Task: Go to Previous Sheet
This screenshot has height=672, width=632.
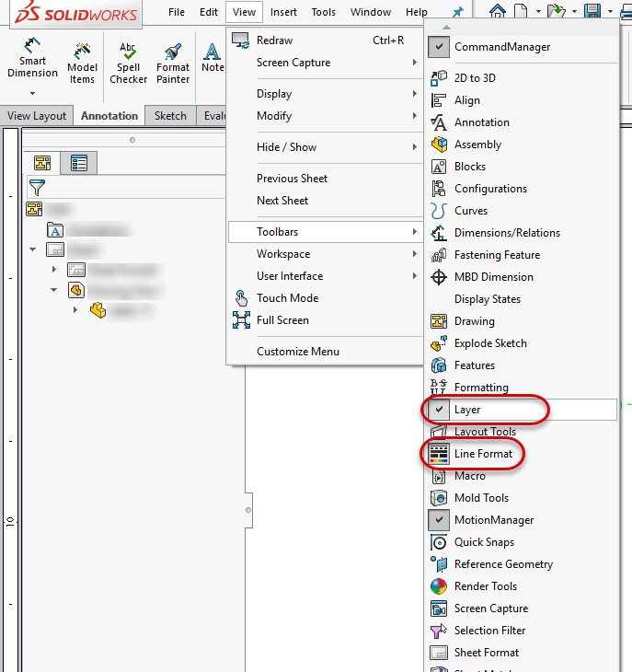Action: [x=326, y=179]
